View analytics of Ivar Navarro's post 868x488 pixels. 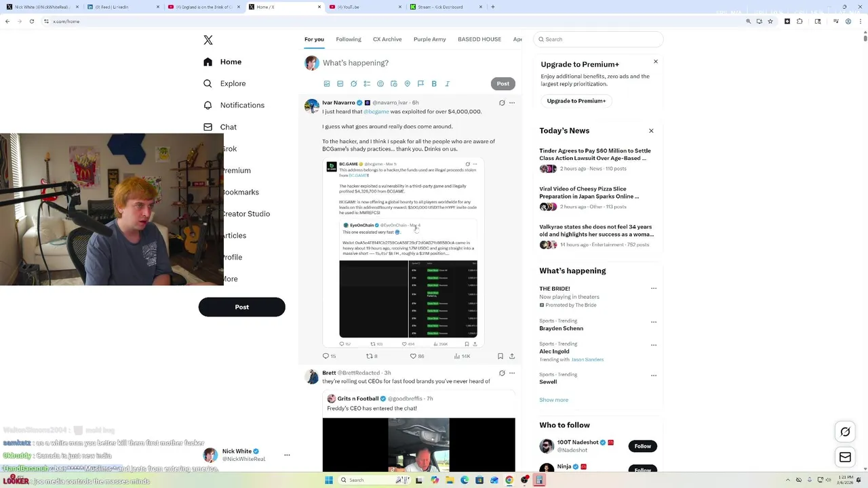tap(462, 356)
